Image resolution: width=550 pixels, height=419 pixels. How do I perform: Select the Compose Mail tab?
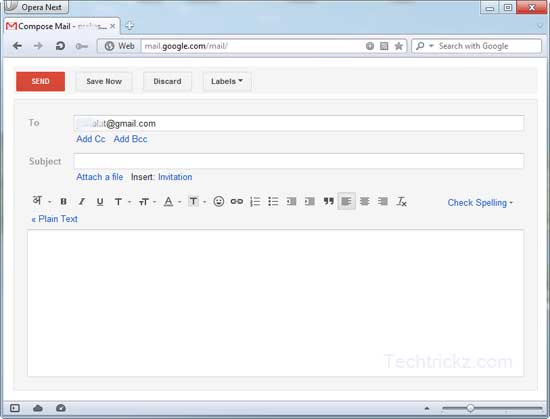(62, 26)
